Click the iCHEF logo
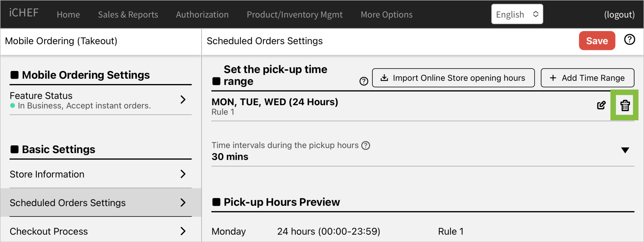This screenshot has height=242, width=644. tap(24, 13)
